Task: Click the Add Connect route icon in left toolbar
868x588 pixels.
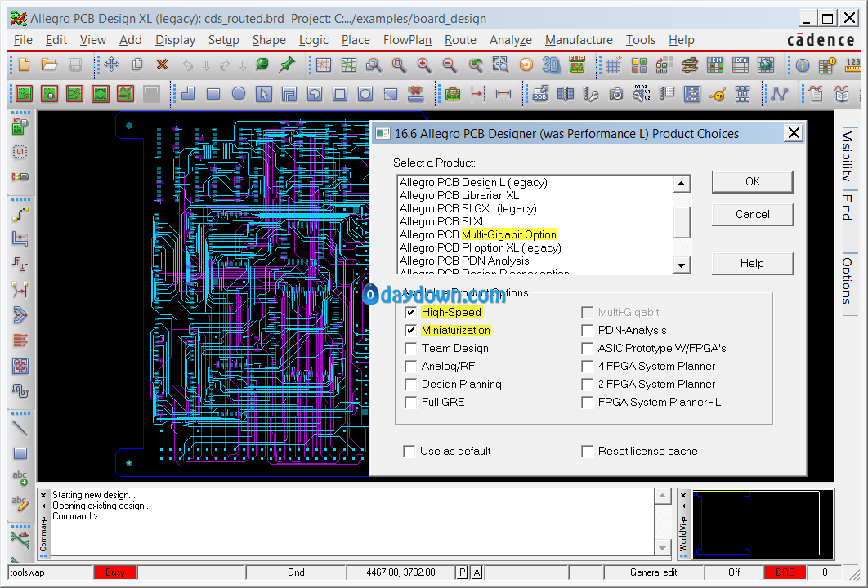Action: tap(20, 213)
